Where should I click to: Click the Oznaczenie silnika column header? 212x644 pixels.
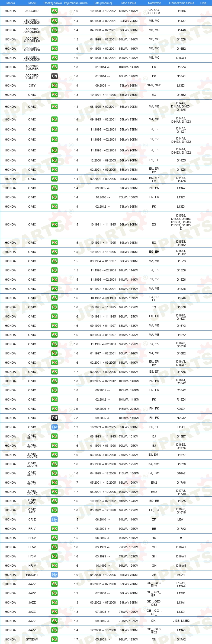point(182,3)
